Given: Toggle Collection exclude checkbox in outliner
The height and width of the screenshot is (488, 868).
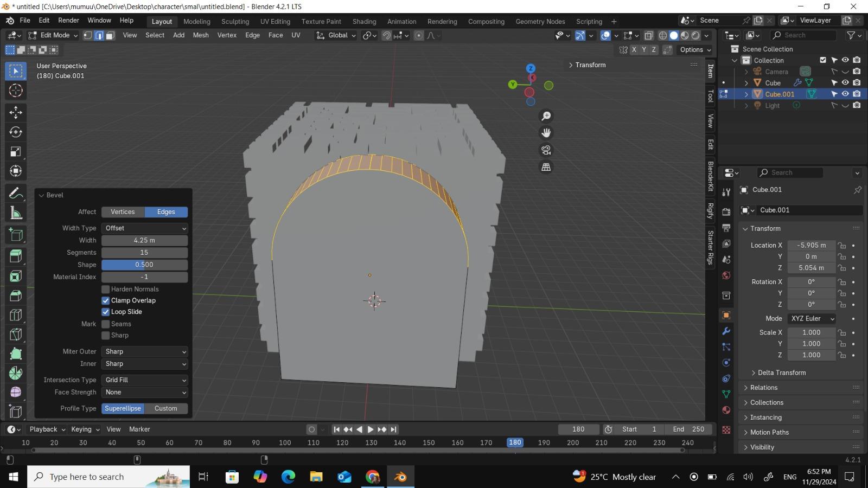Looking at the screenshot, I should coord(823,60).
